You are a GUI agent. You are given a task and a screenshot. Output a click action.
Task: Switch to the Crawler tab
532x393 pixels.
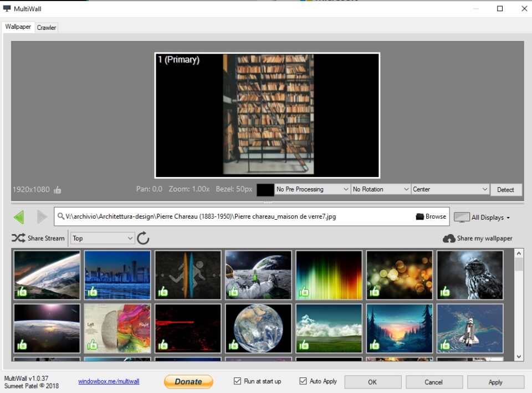pos(47,27)
